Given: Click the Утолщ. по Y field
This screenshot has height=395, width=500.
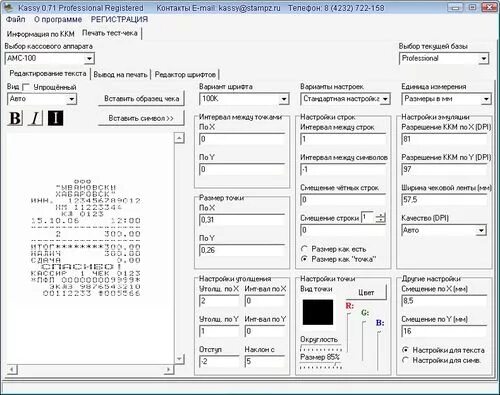Looking at the screenshot, I should [219, 331].
